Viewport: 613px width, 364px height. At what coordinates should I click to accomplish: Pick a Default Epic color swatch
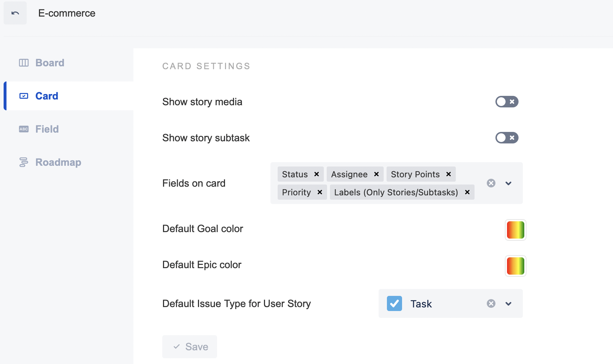515,266
